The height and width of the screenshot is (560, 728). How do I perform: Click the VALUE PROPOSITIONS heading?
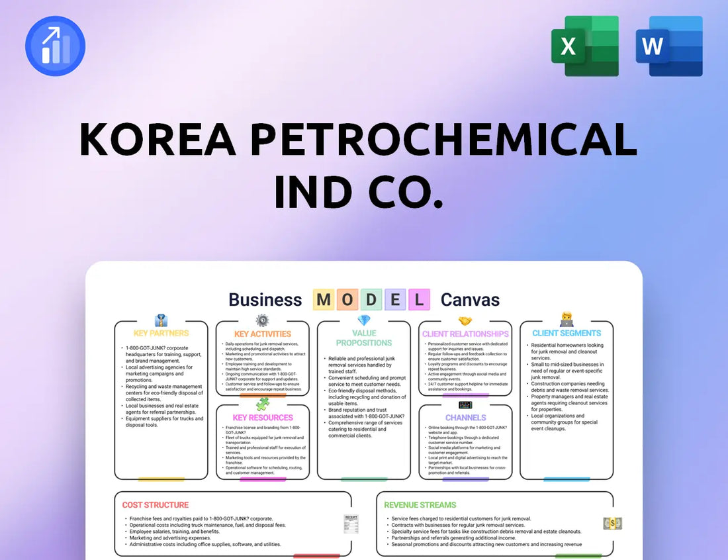(x=364, y=338)
